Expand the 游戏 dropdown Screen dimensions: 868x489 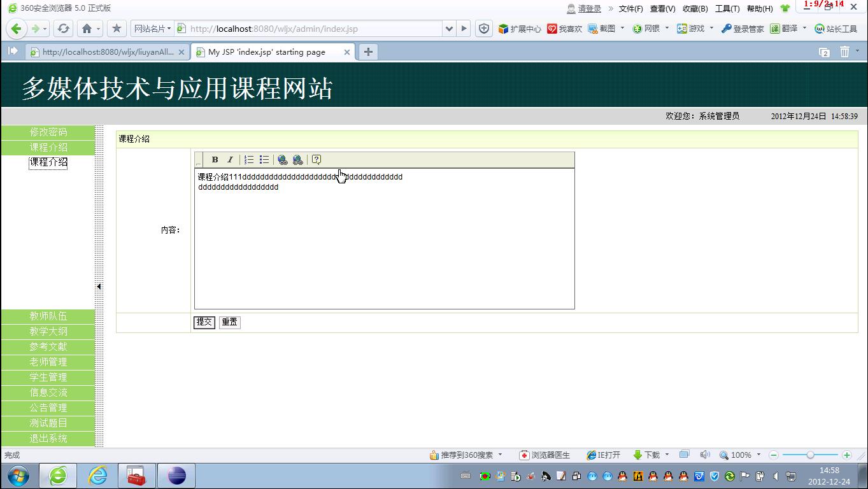point(711,28)
